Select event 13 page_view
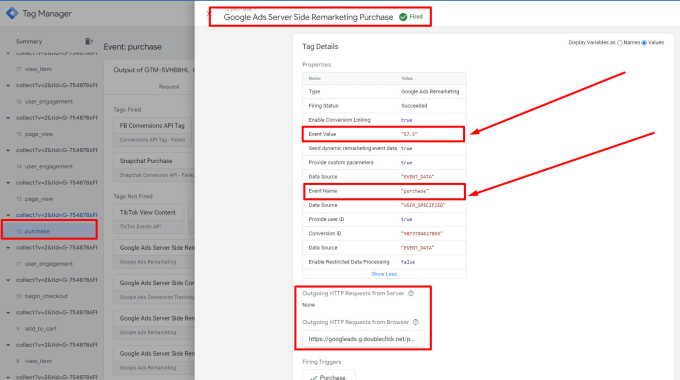 point(34,199)
